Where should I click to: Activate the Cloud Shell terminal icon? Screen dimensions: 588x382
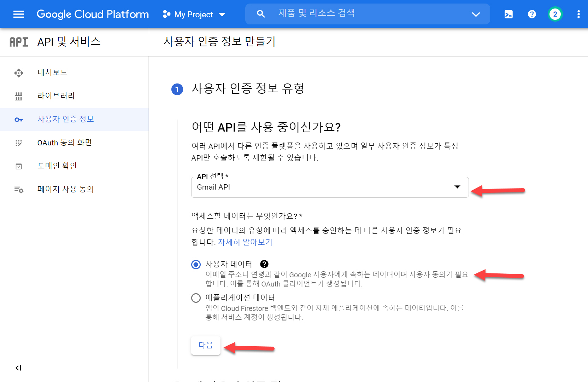(x=508, y=14)
